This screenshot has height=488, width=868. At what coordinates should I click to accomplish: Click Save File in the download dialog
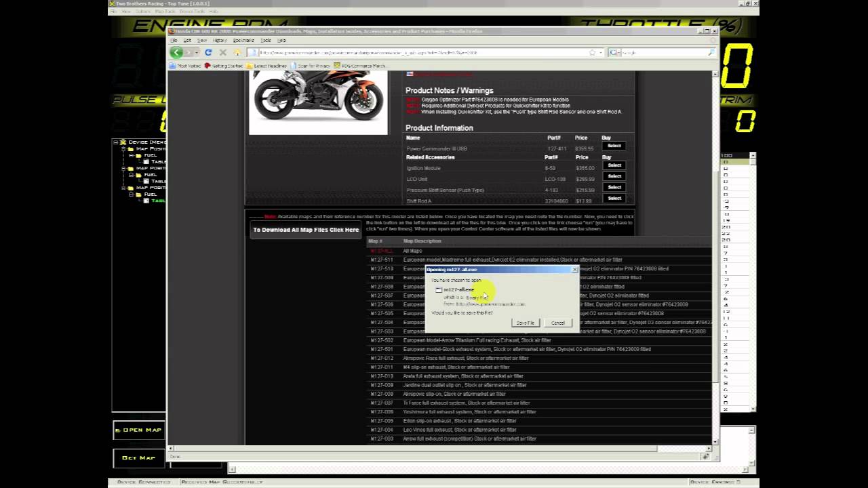point(525,323)
